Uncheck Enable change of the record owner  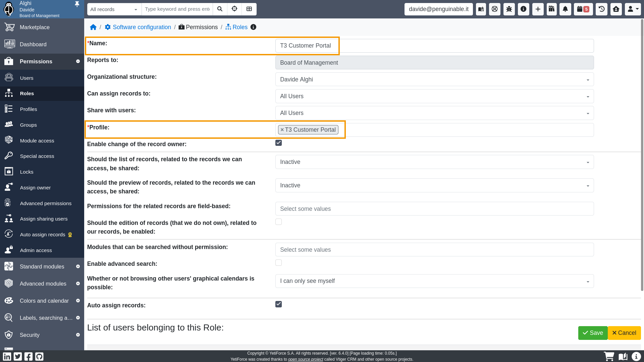(278, 143)
